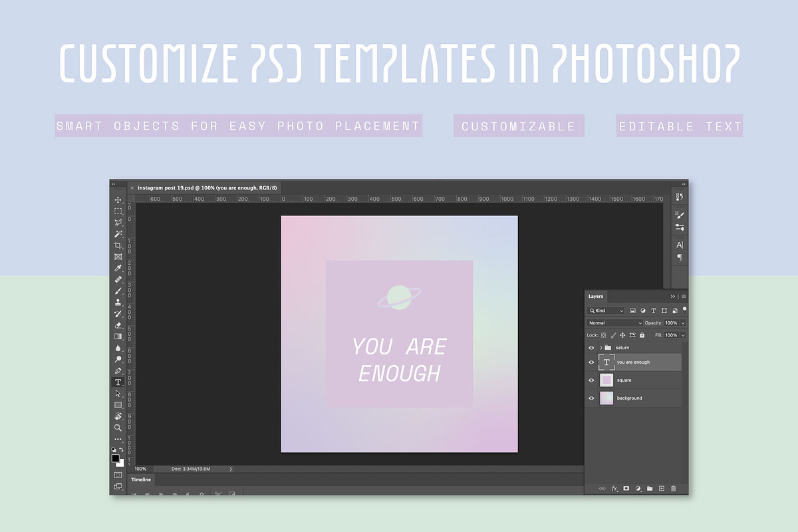Select the History Brush tool
This screenshot has height=532, width=798.
[118, 313]
